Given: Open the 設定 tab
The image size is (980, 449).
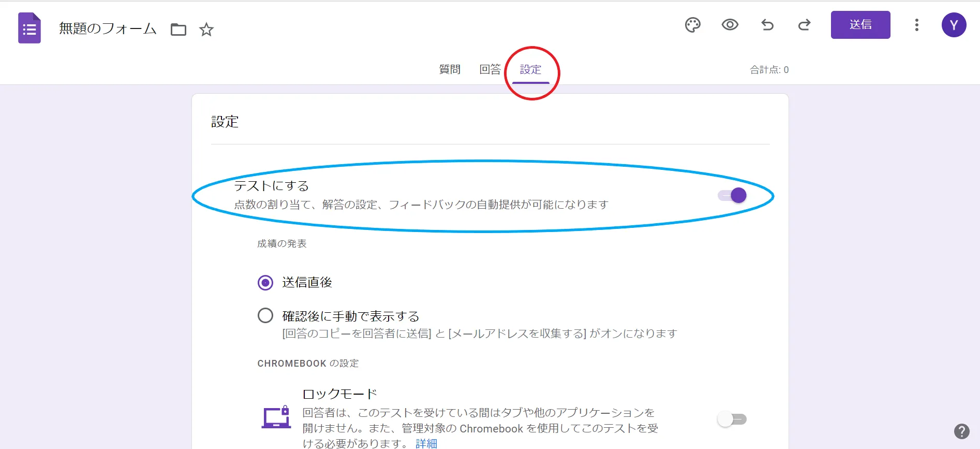Looking at the screenshot, I should point(530,69).
